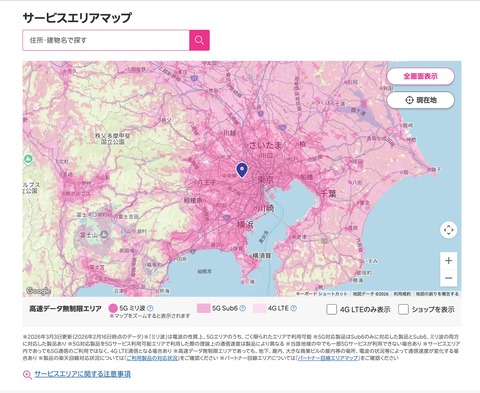Click the 相模原 label on the map
Screen dimensions: 480x393
pyautogui.click(x=193, y=200)
